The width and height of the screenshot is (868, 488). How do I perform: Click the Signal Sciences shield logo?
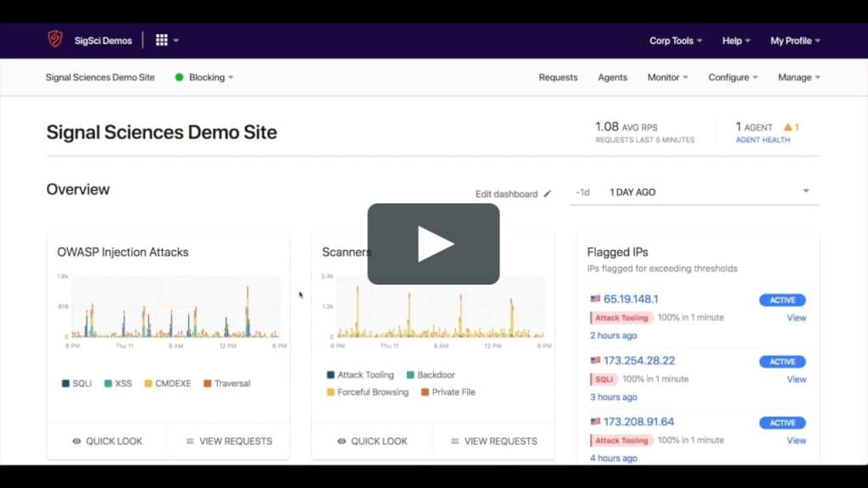[55, 39]
